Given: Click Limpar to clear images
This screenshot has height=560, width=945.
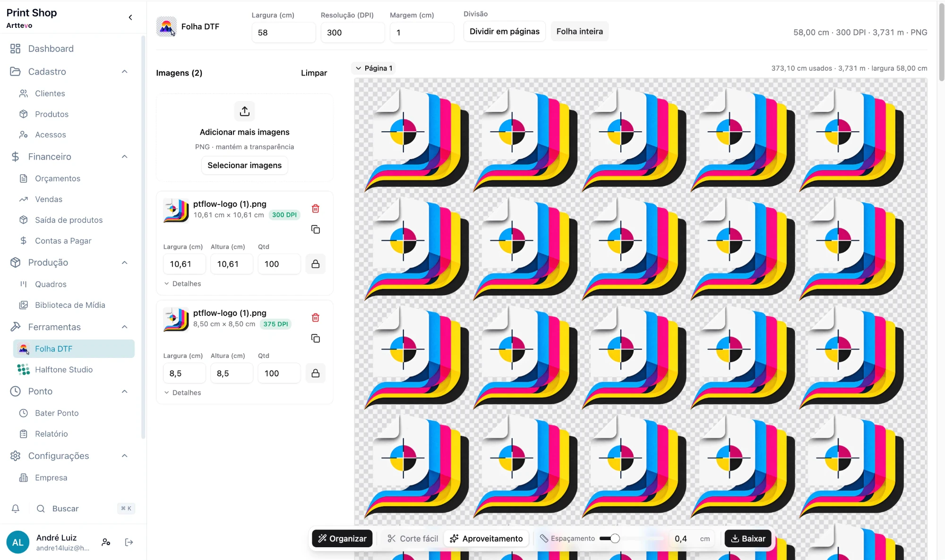Looking at the screenshot, I should (314, 73).
